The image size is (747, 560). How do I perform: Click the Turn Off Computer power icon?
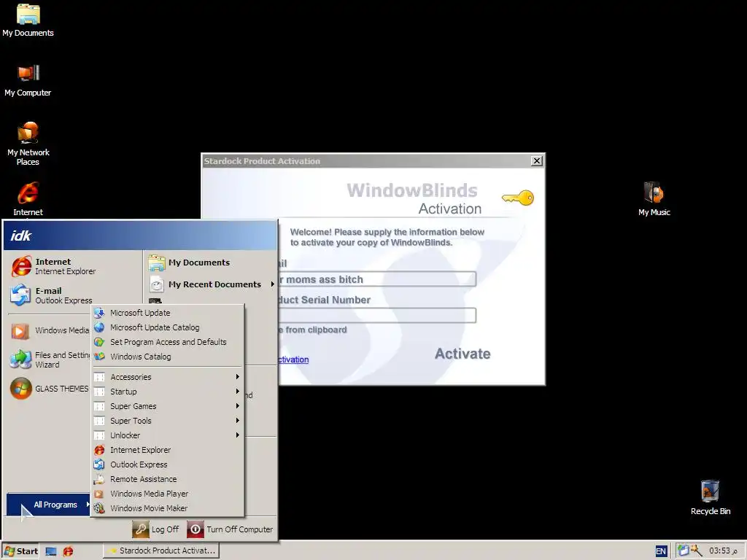(x=196, y=529)
